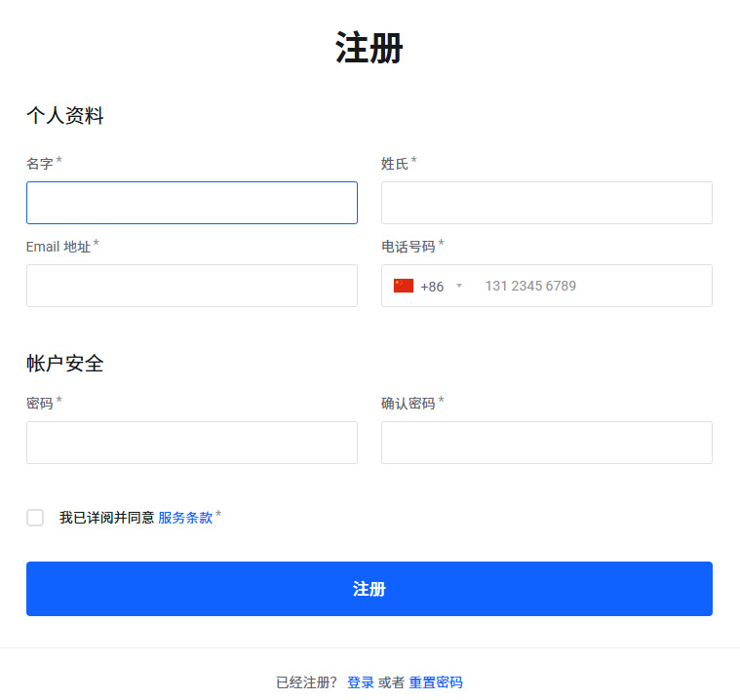The image size is (740, 700).
Task: Select the Email 地址 input field
Action: pyautogui.click(x=192, y=286)
